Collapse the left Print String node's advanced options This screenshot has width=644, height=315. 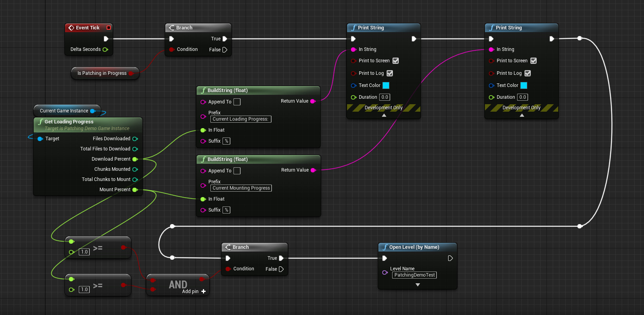click(384, 115)
